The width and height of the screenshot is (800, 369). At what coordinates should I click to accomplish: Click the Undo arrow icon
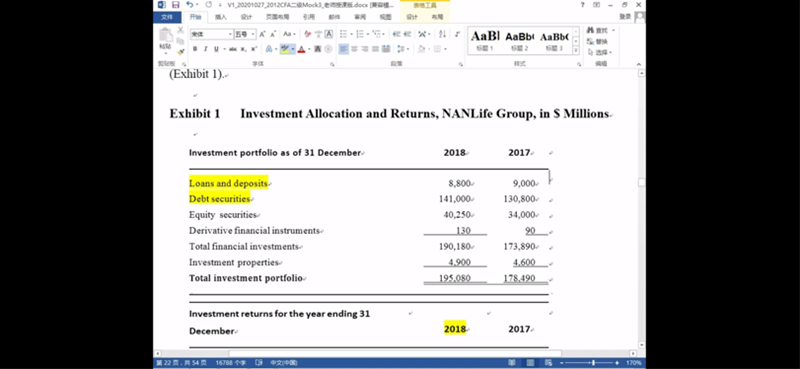point(189,5)
